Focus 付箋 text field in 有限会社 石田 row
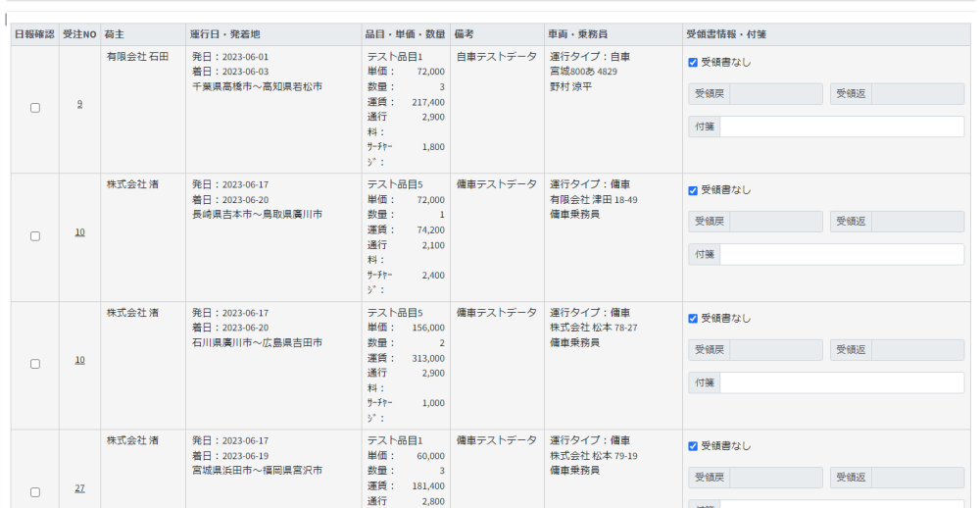Image resolution: width=980 pixels, height=508 pixels. [x=841, y=127]
